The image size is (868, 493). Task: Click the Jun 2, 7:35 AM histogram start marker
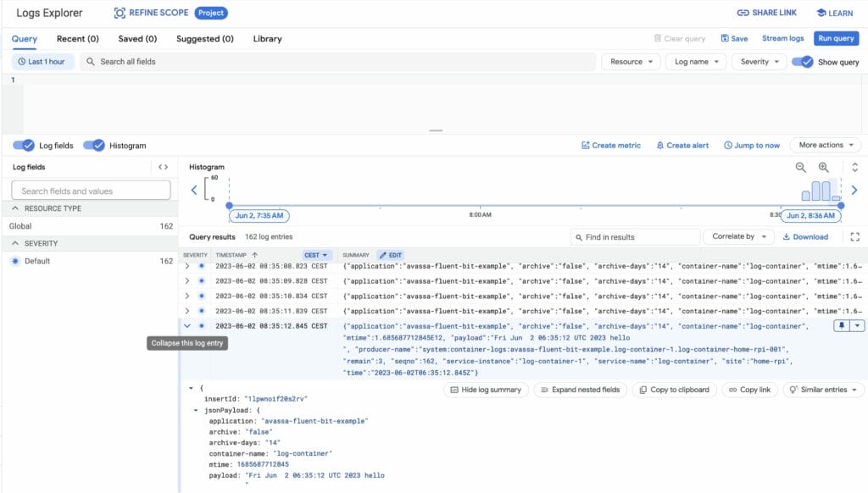259,216
